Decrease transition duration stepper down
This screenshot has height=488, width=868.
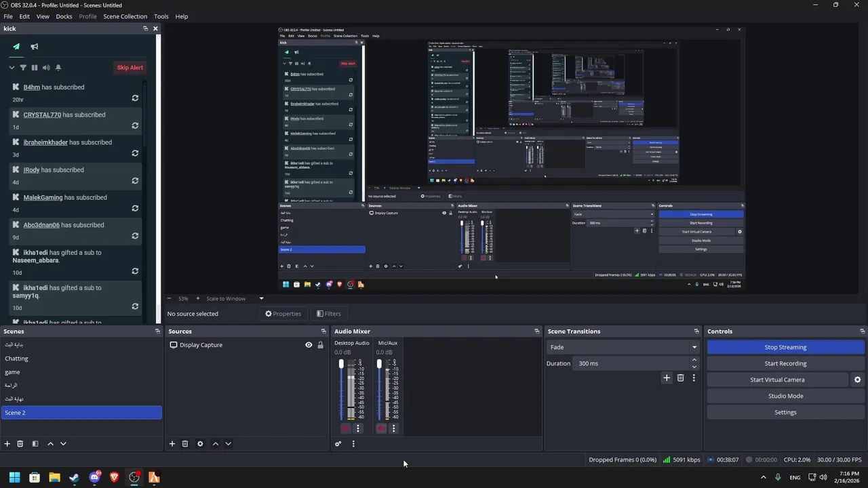click(694, 367)
